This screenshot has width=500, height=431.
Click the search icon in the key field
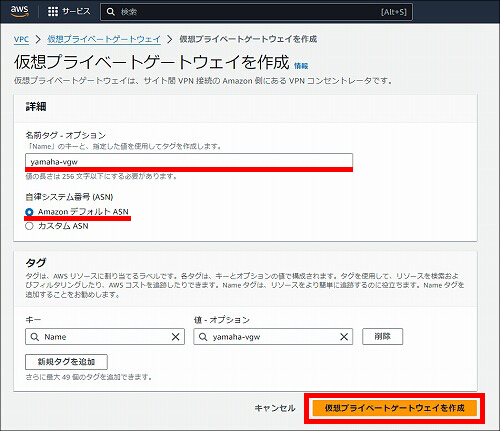[35, 337]
